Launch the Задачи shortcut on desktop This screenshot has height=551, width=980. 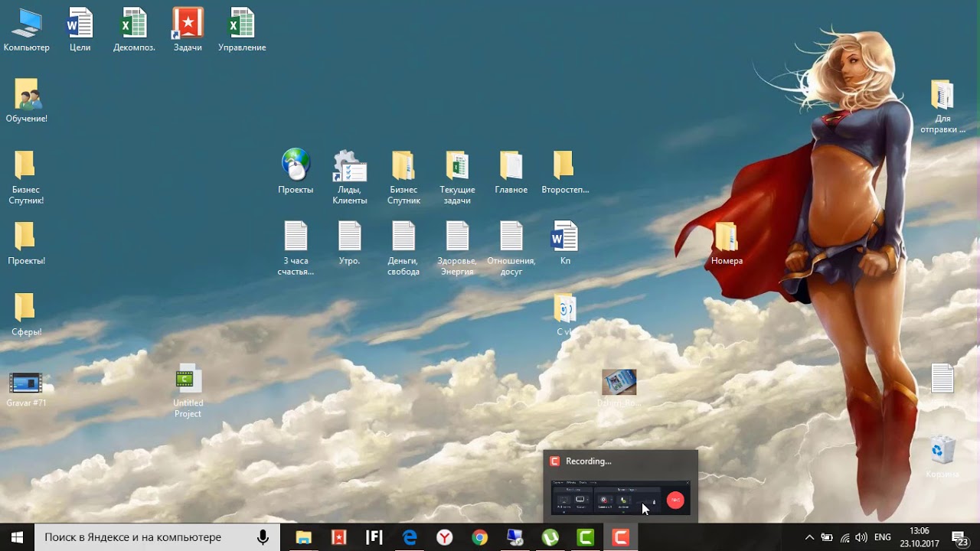[x=188, y=29]
